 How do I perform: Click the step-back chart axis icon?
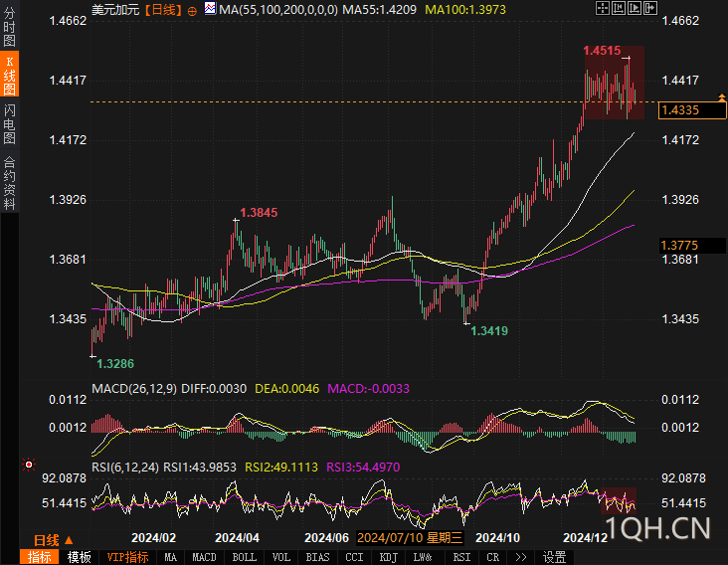619,8
